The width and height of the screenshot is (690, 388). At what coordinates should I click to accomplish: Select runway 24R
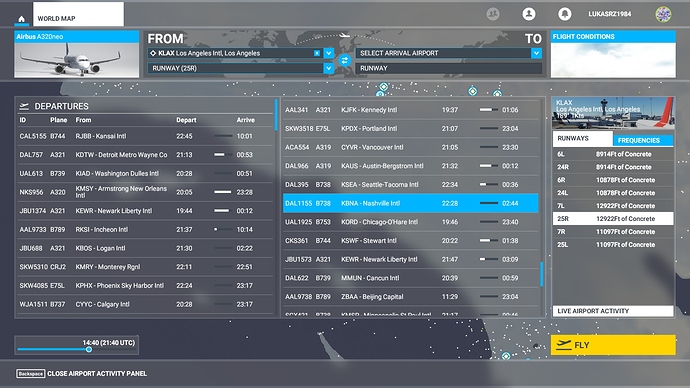(x=613, y=167)
